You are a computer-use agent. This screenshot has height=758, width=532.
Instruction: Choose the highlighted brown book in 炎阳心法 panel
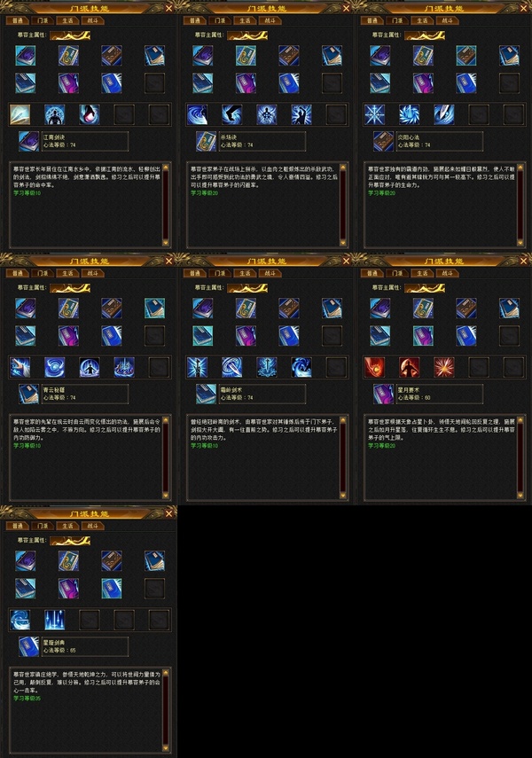[x=466, y=56]
